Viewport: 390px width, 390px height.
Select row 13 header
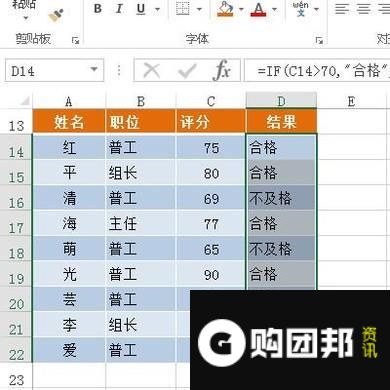[16, 122]
